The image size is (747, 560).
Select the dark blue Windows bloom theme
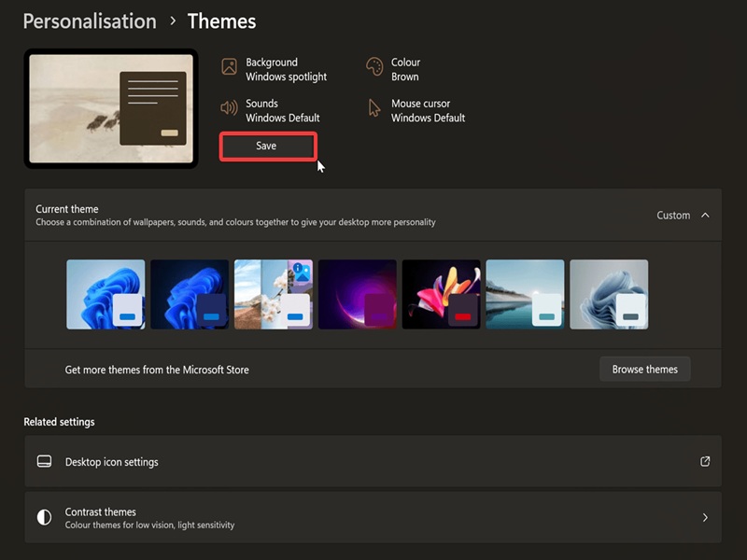190,294
